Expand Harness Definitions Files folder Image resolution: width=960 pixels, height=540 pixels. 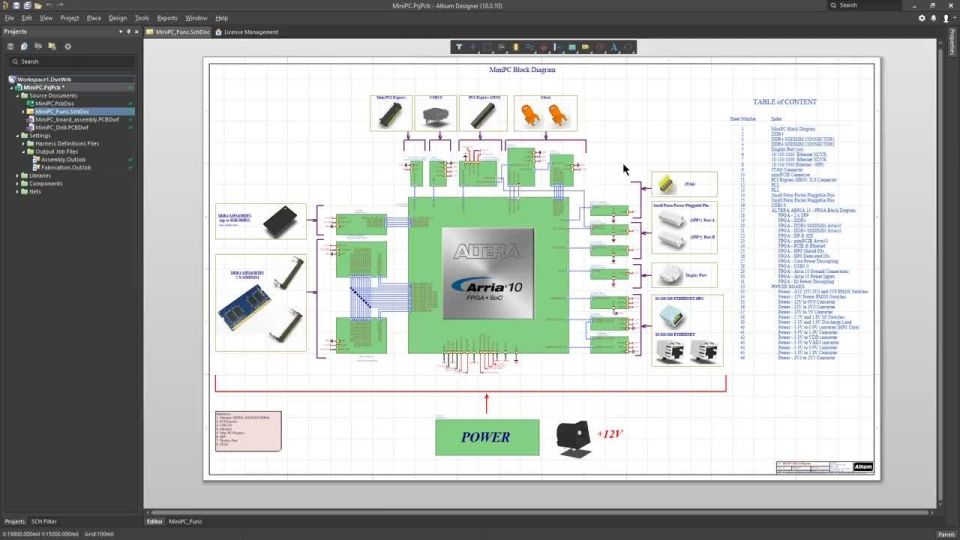coord(23,143)
